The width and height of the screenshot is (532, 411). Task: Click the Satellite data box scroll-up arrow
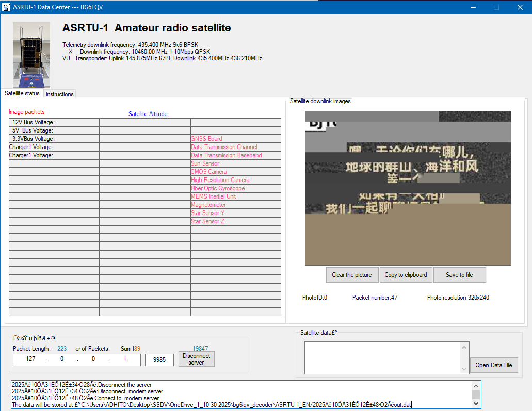point(464,347)
